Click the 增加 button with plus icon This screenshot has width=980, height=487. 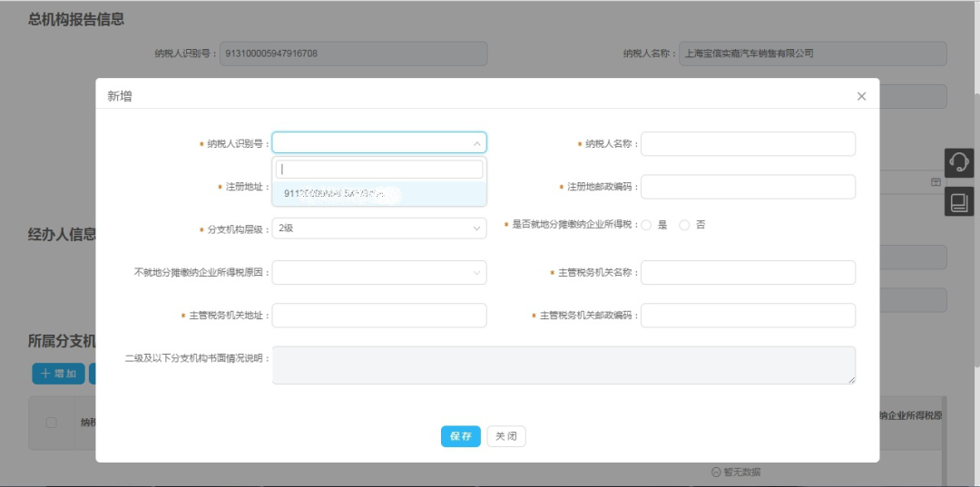pos(58,374)
